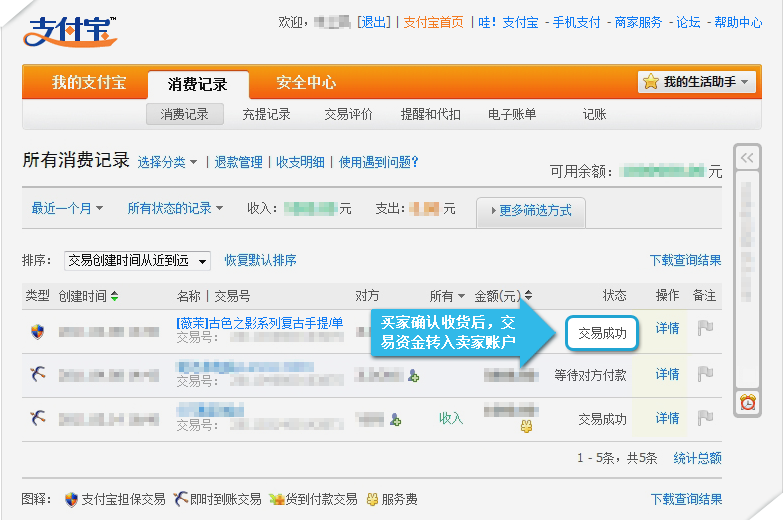Switch to the 安全中心 tab
The image size is (783, 520).
click(x=306, y=83)
